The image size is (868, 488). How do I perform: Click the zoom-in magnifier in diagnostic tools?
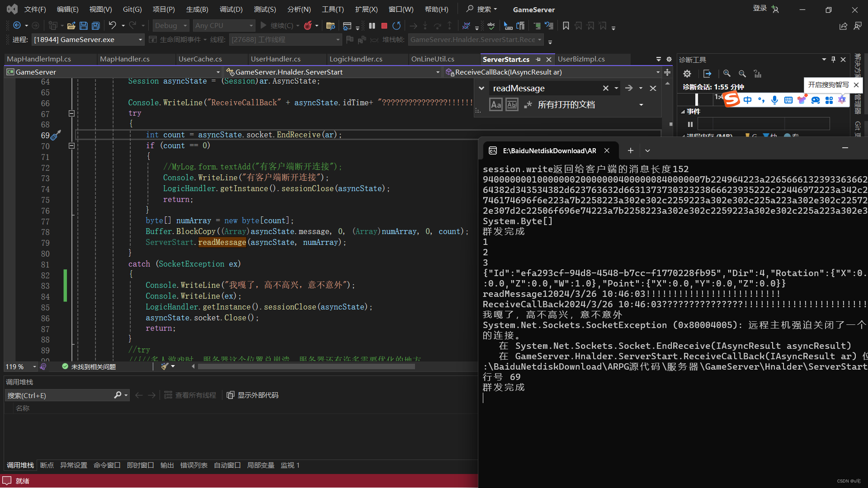click(x=727, y=74)
